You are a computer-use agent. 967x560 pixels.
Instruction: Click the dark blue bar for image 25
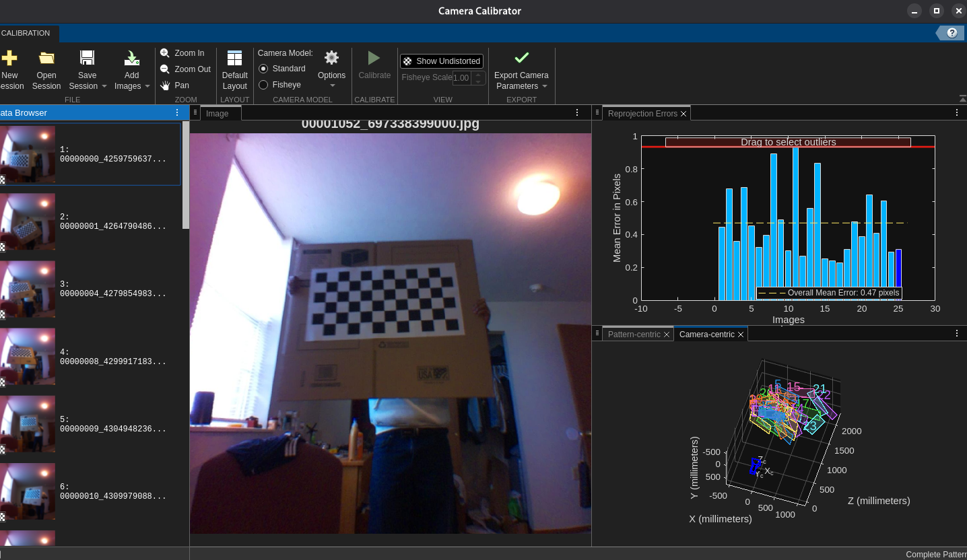click(x=898, y=275)
